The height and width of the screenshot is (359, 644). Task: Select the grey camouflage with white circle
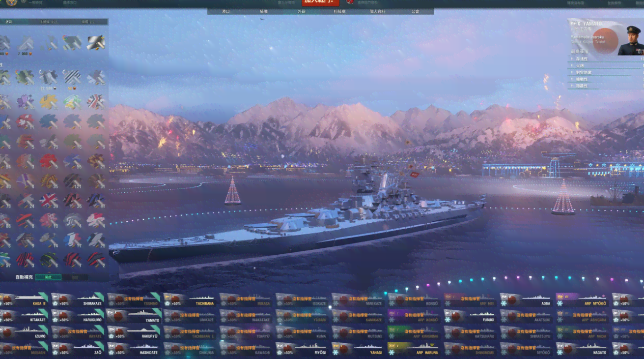(72, 220)
